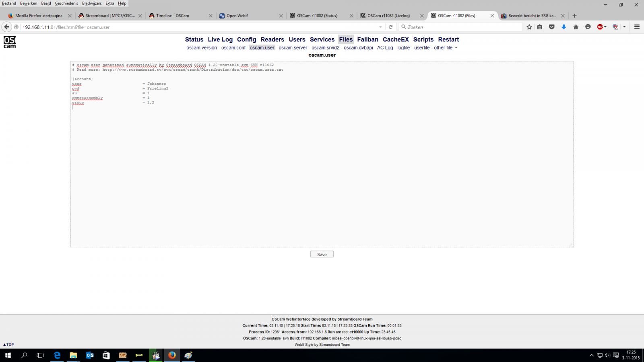Open the Firefox hamburger menu

click(x=637, y=27)
